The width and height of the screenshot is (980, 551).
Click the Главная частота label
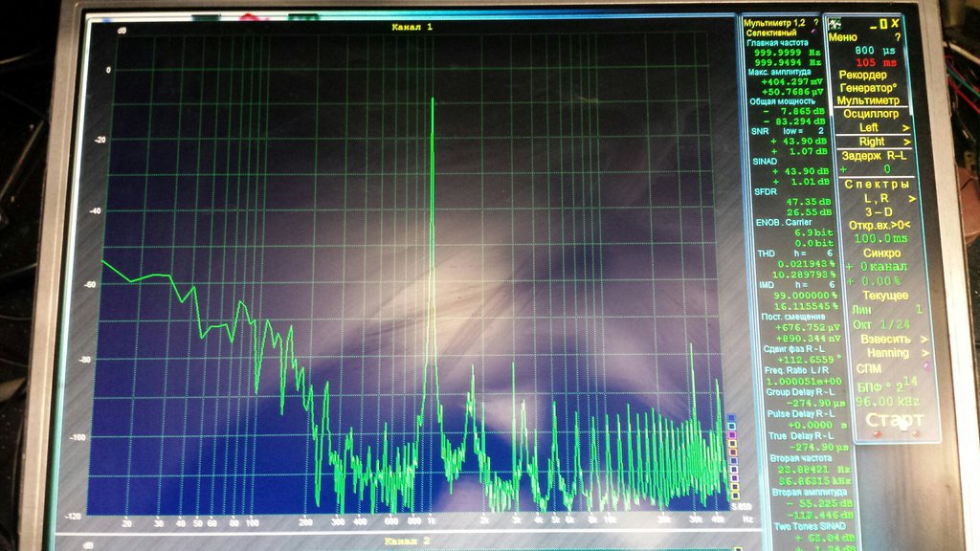[x=777, y=42]
